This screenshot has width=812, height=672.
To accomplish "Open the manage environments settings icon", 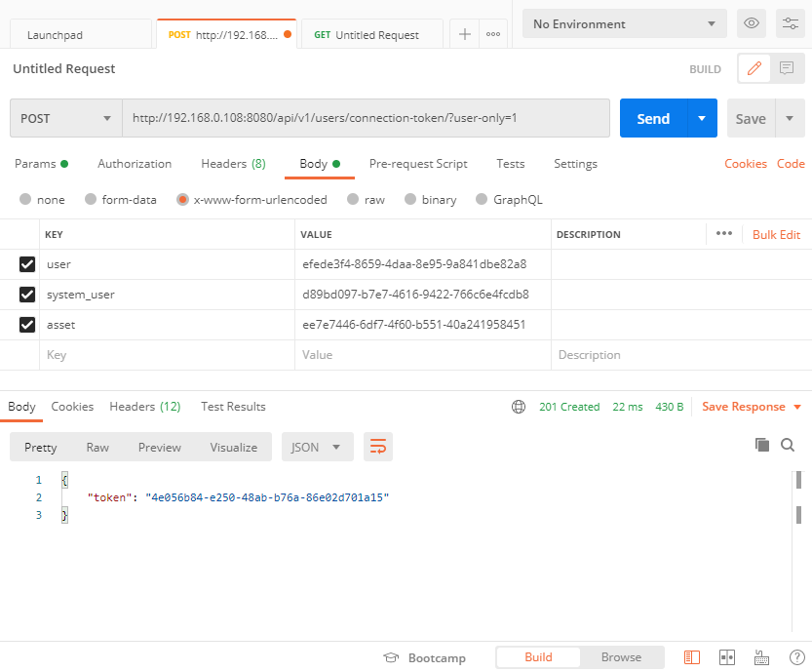I will pos(789,24).
